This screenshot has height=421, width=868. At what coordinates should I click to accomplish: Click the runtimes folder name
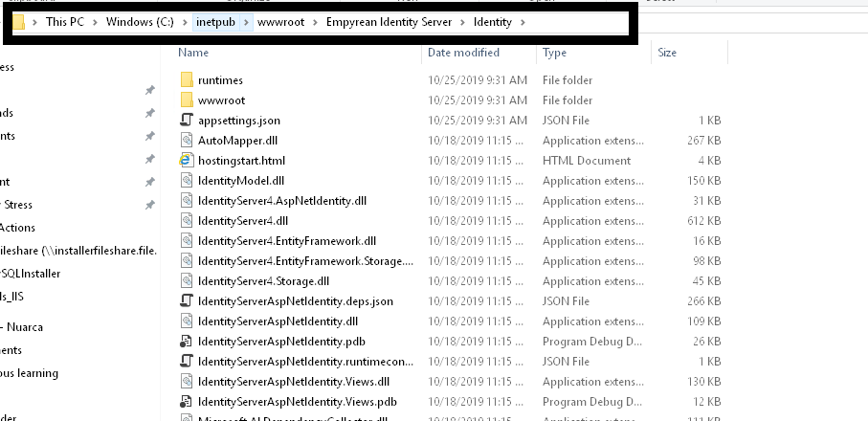[220, 80]
